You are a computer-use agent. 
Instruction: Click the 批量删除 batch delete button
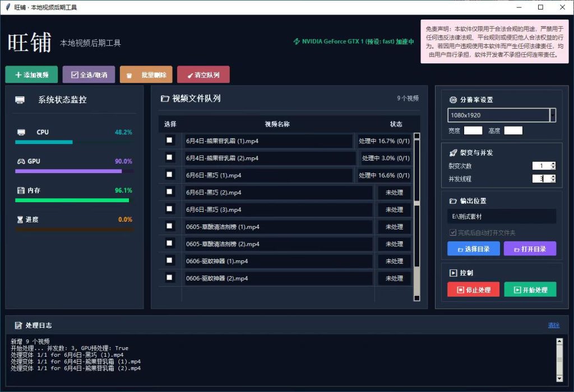146,74
